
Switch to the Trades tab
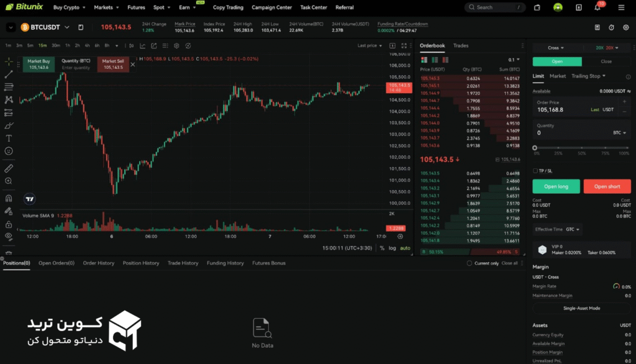click(461, 46)
